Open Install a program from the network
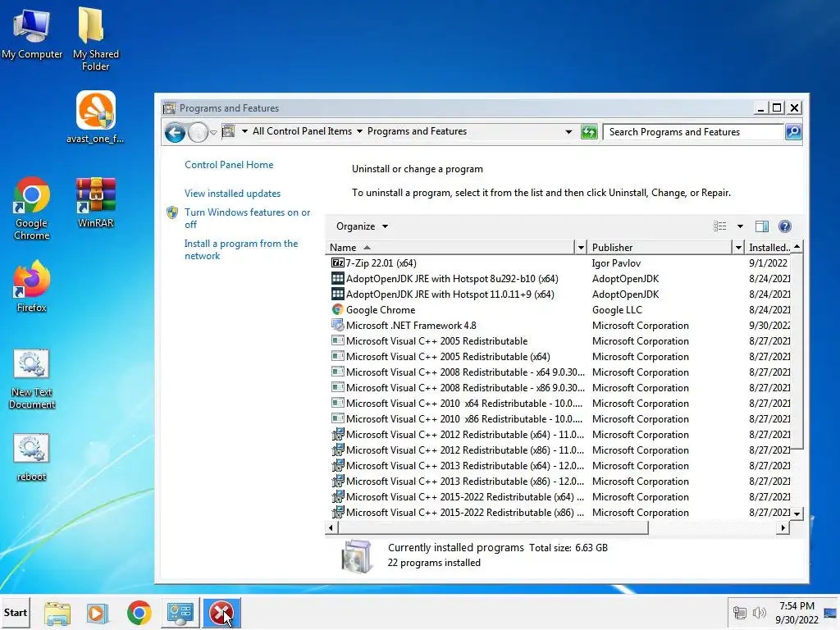This screenshot has height=630, width=840. [x=240, y=249]
